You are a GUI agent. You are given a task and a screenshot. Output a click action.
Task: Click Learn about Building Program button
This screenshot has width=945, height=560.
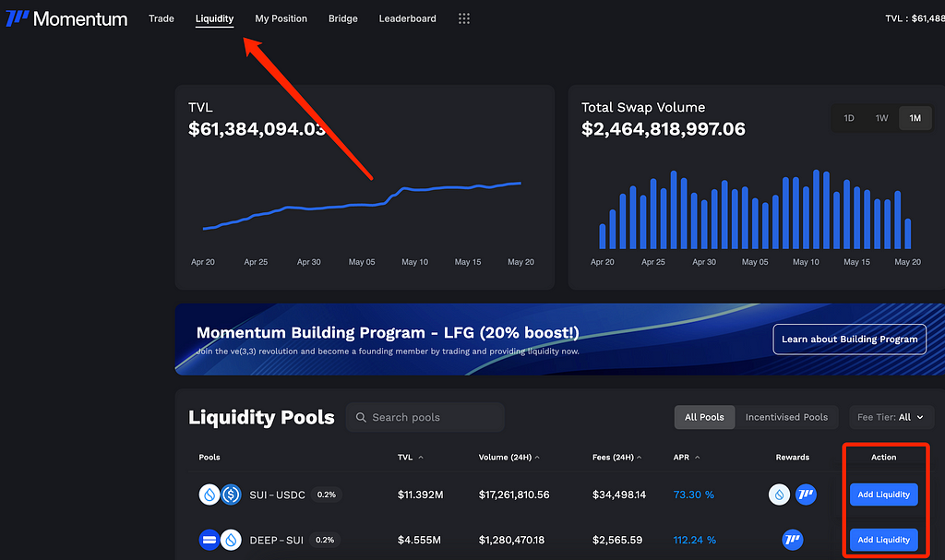(849, 340)
